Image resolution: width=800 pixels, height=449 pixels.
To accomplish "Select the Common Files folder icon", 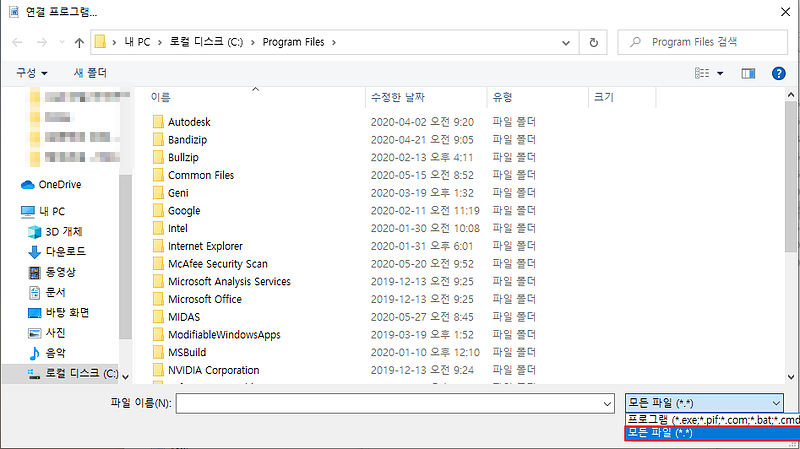I will point(159,175).
